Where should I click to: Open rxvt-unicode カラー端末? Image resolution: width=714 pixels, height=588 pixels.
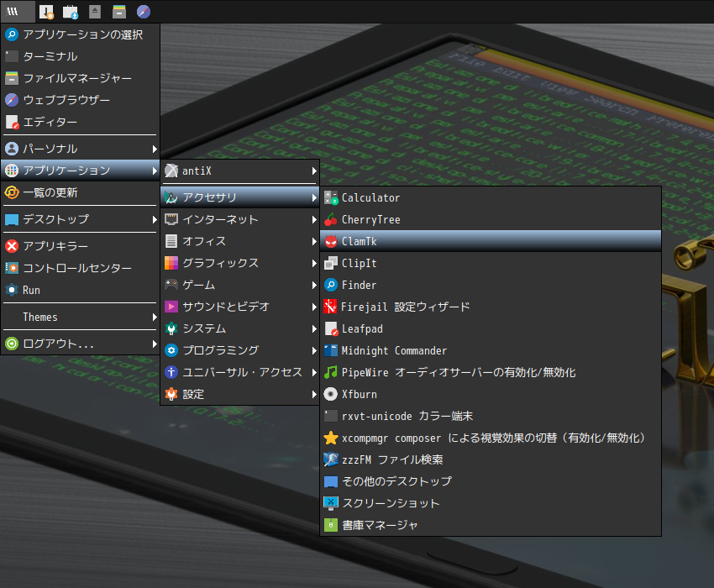pyautogui.click(x=491, y=417)
